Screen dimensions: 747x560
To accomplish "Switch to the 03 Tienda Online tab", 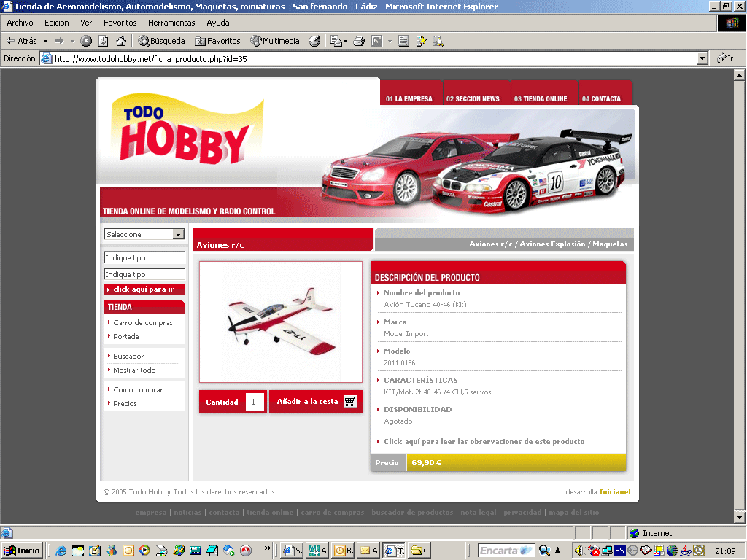I will click(541, 98).
